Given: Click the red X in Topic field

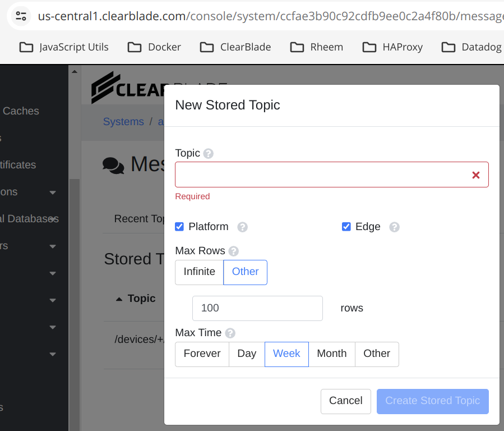Looking at the screenshot, I should (475, 175).
